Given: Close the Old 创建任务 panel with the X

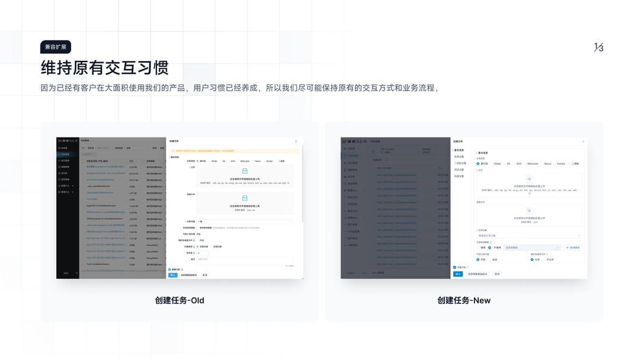Looking at the screenshot, I should click(x=296, y=141).
